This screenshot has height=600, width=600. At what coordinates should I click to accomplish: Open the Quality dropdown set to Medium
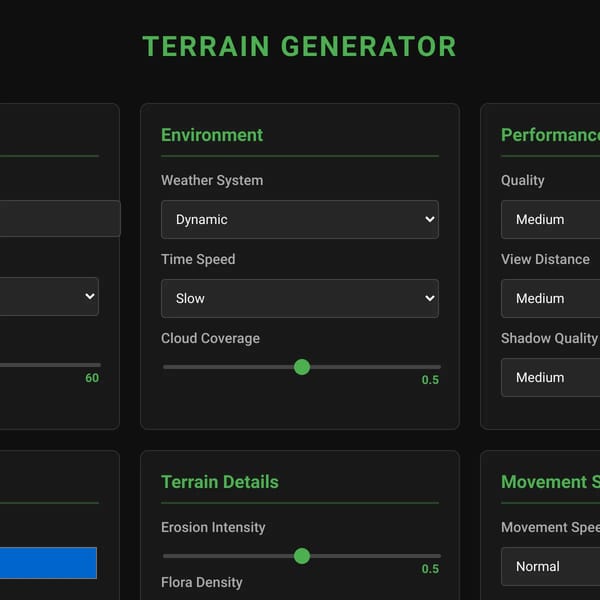point(550,219)
